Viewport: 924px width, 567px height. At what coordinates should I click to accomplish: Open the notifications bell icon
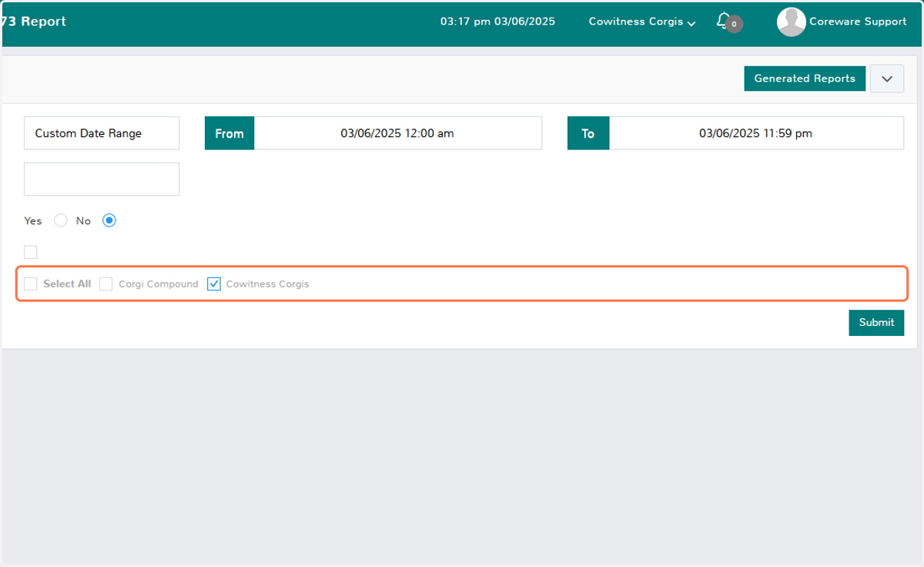(x=722, y=21)
